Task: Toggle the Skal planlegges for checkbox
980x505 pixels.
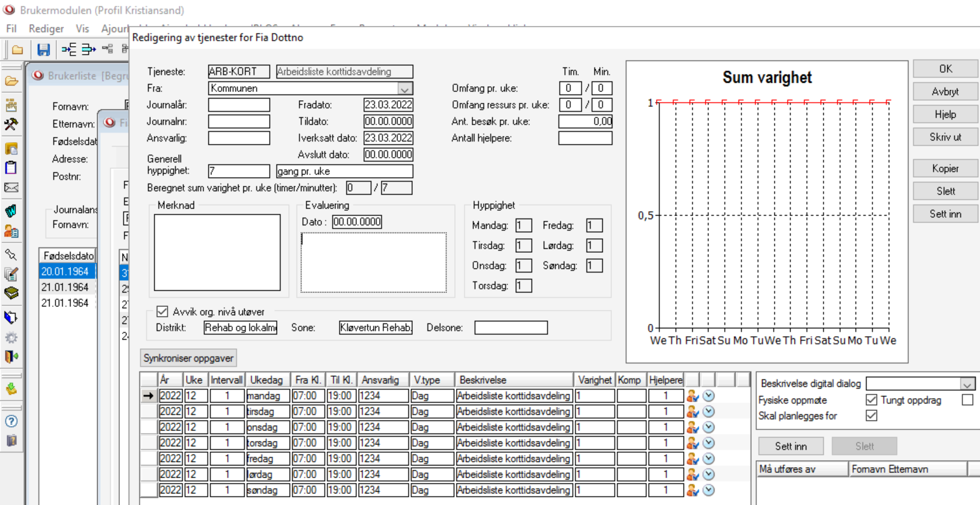Action: pos(871,416)
